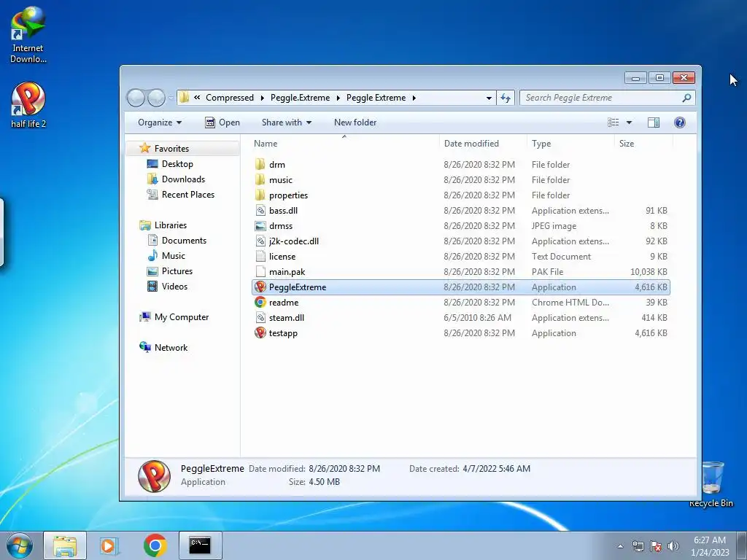The width and height of the screenshot is (747, 560).
Task: Expand the arrow after Peggle Extreme breadcrumb
Action: 414,98
